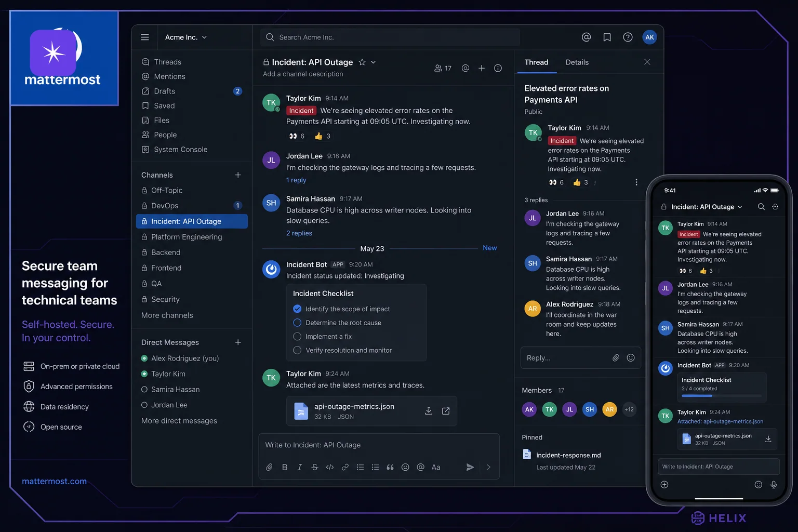The width and height of the screenshot is (798, 532).
Task: Insert a hyperlink in the composer
Action: [x=345, y=467]
